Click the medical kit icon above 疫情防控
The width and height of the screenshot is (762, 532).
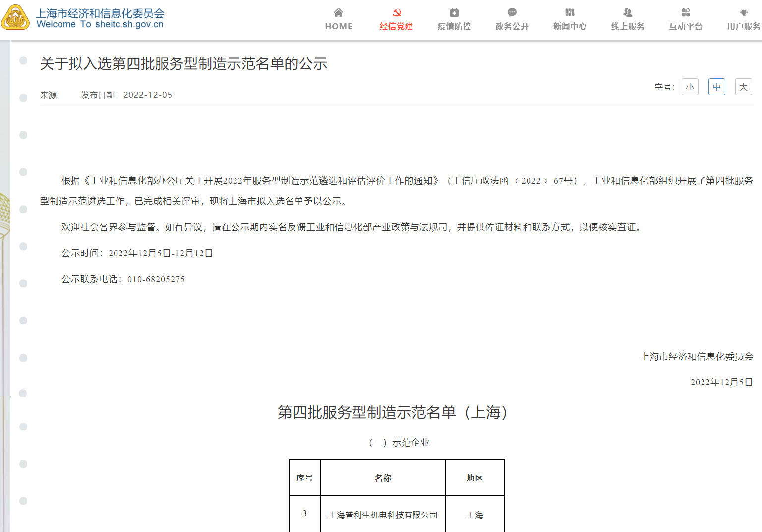pyautogui.click(x=454, y=12)
